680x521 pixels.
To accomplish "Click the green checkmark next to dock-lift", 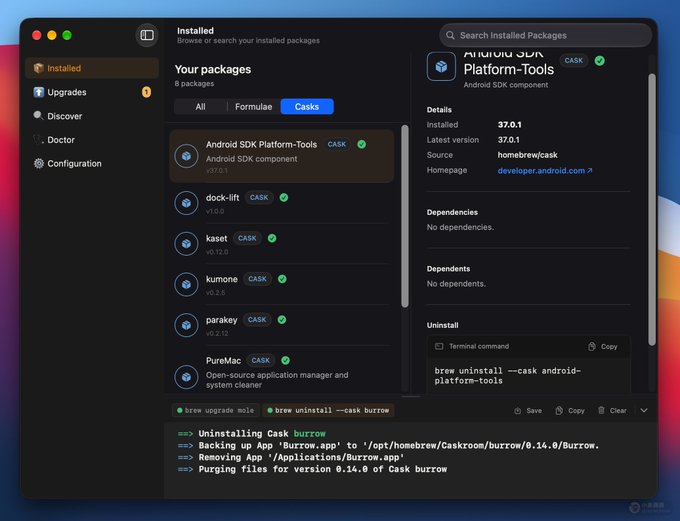I will click(x=284, y=197).
